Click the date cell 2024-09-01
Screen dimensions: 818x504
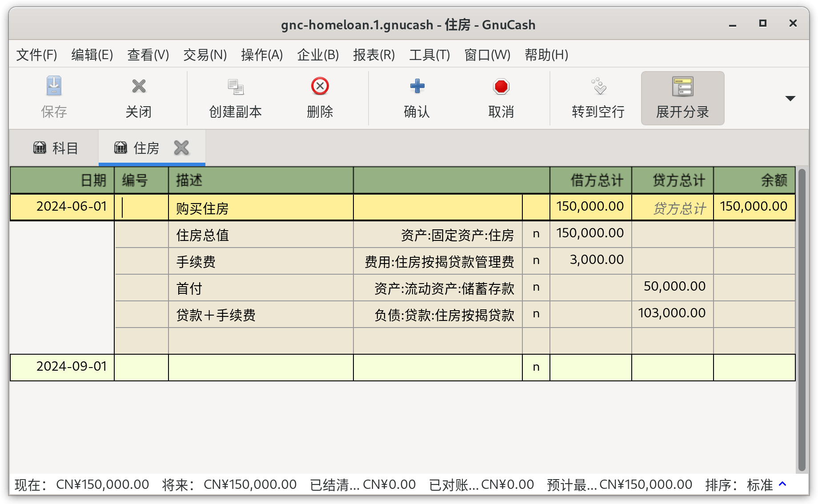[62, 367]
